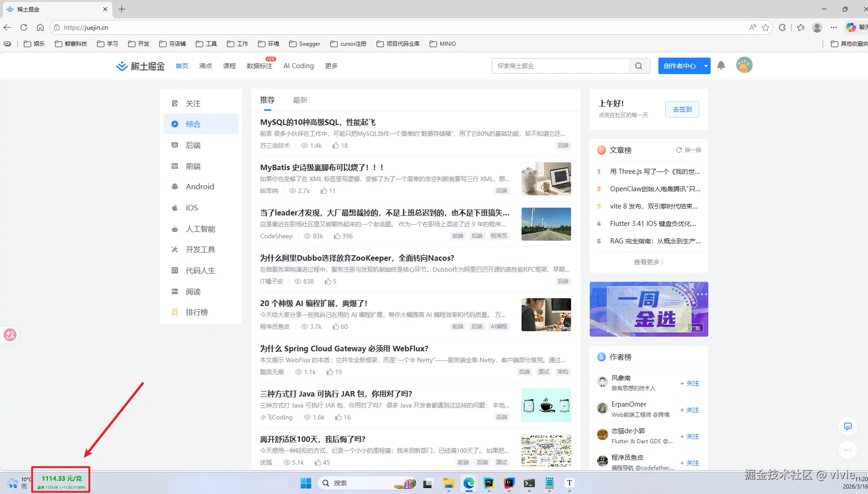Image resolution: width=868 pixels, height=494 pixels.
Task: Follow author ErpanOmer
Action: 690,409
